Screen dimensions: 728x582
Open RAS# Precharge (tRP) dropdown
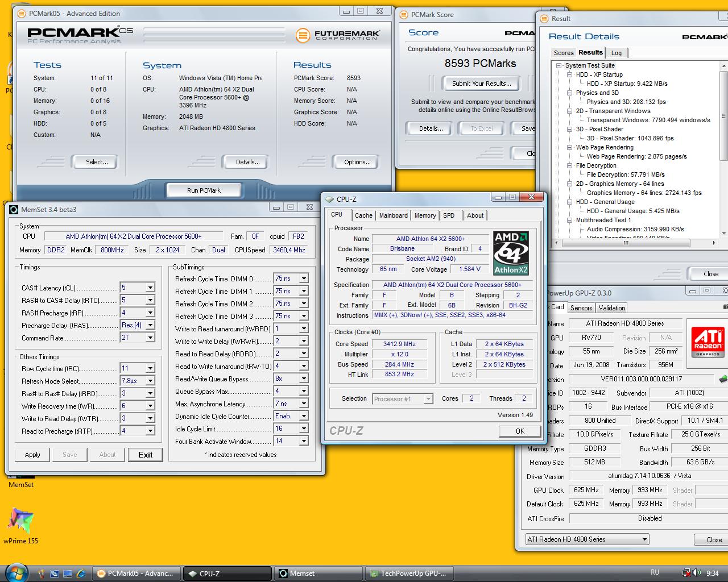(150, 313)
